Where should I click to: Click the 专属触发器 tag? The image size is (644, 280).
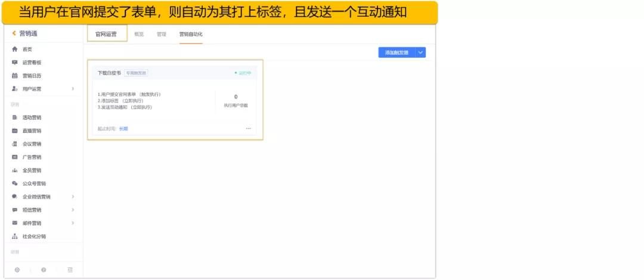coord(136,73)
